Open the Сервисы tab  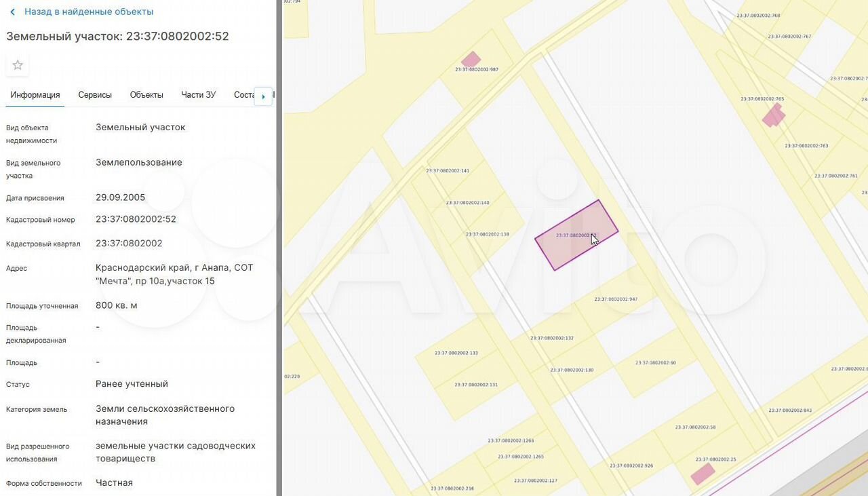pyautogui.click(x=95, y=95)
